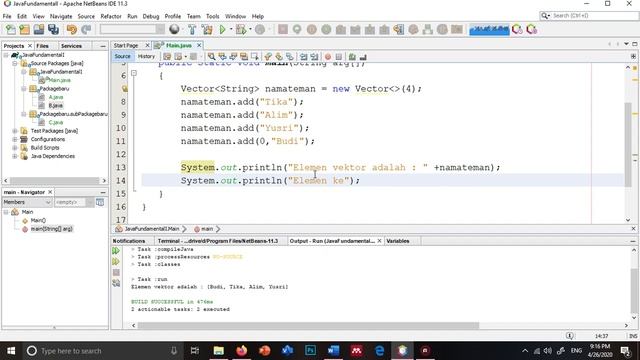Select C.java in Projects tree

click(x=56, y=122)
